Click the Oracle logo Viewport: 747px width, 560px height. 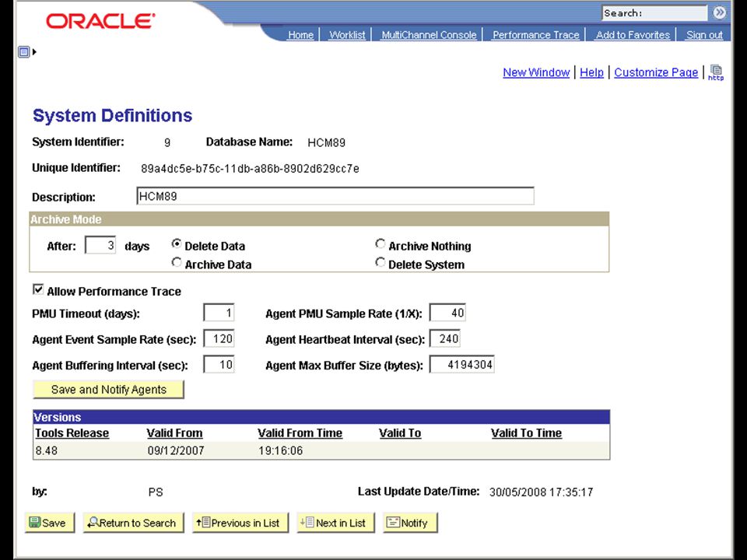click(x=100, y=21)
